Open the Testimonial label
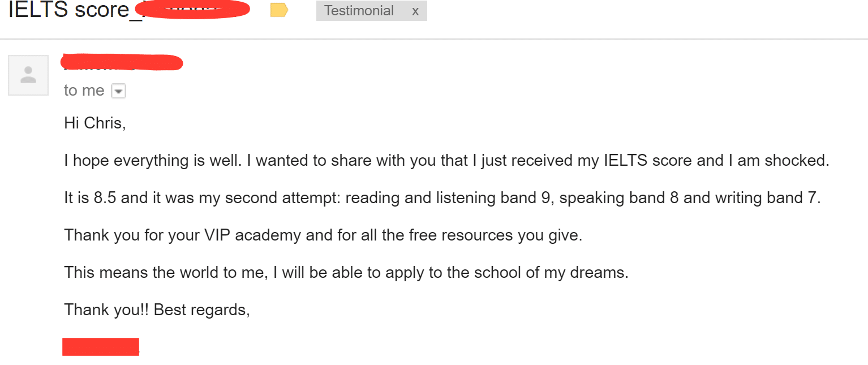 (359, 11)
